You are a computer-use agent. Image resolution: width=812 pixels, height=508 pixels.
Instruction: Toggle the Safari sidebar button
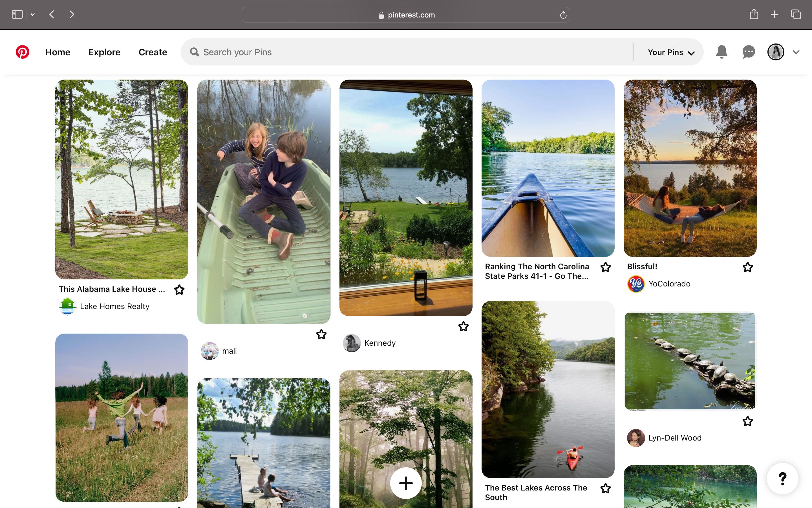click(17, 14)
